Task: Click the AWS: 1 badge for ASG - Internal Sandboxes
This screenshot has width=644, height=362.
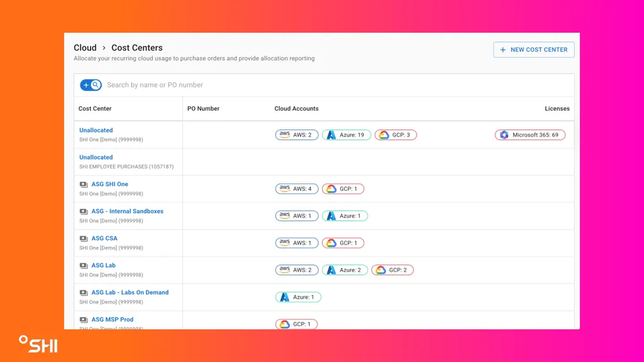Action: 297,216
